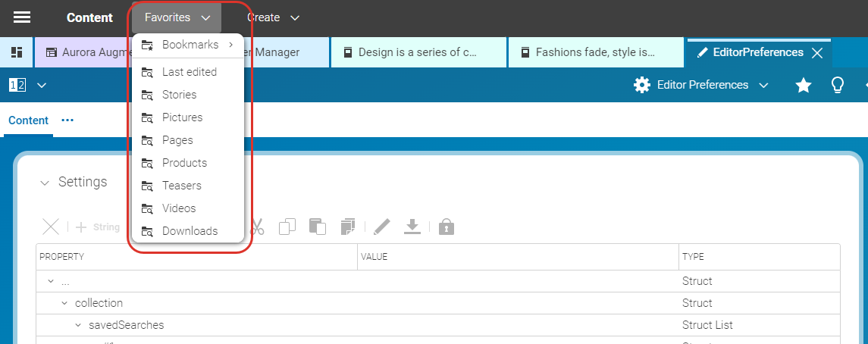Switch to the Aurora Augme tab

[83, 52]
